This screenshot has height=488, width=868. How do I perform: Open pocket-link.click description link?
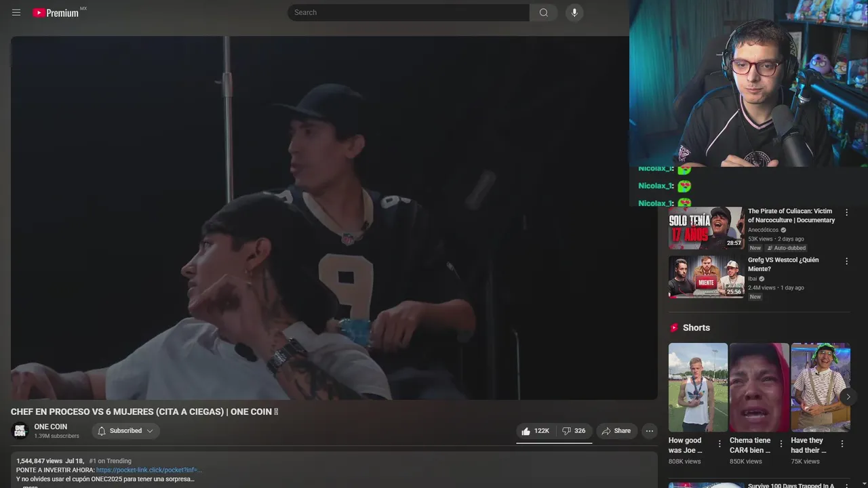(x=149, y=470)
